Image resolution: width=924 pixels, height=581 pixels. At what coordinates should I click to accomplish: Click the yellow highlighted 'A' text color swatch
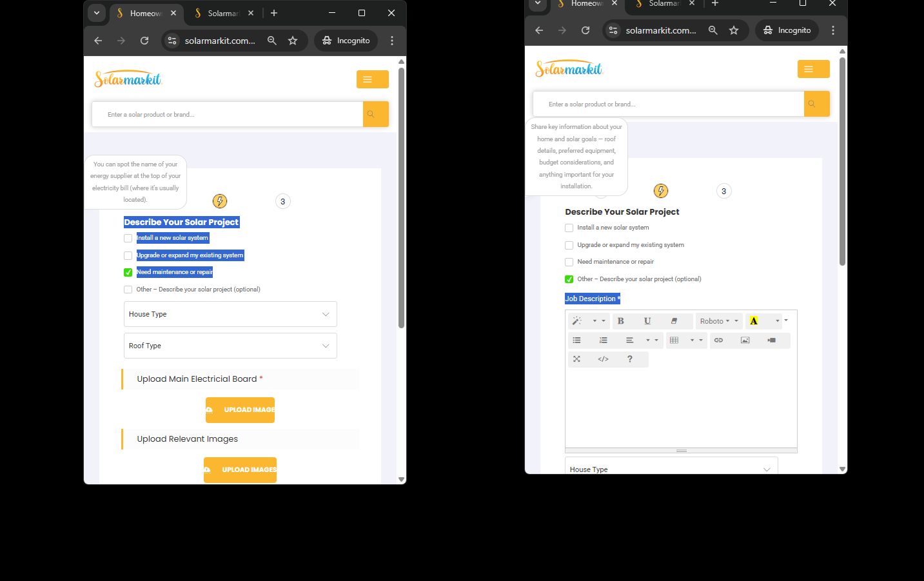coord(754,321)
